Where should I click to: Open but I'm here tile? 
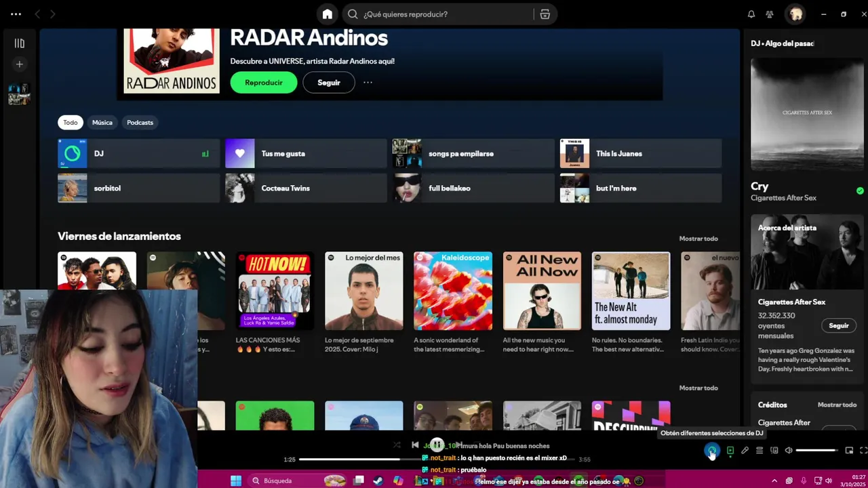[641, 188]
